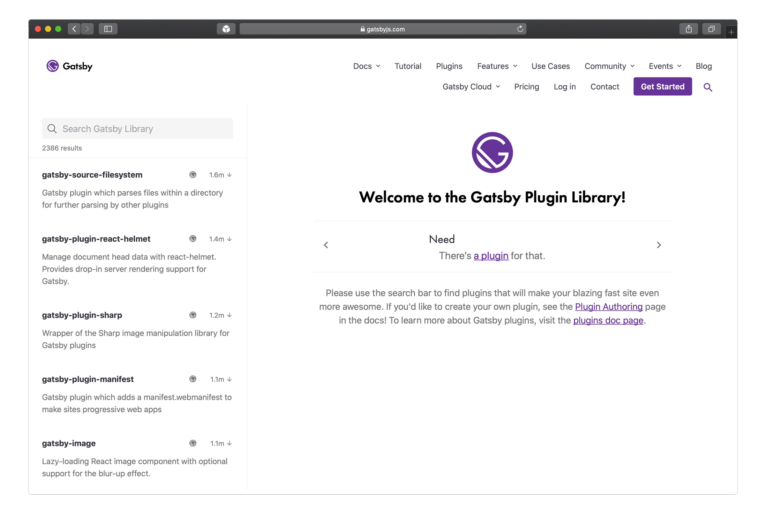The image size is (766, 532).
Task: Expand the Features dropdown menu
Action: (497, 66)
